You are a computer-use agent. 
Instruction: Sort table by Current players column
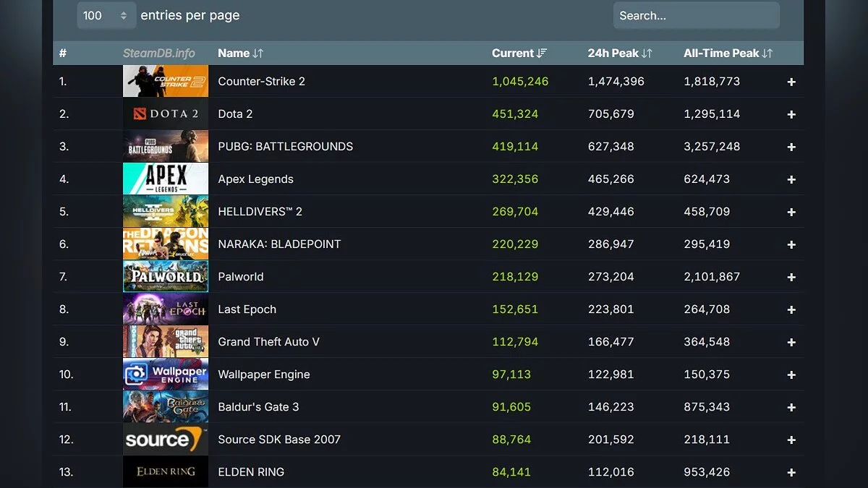(x=519, y=53)
